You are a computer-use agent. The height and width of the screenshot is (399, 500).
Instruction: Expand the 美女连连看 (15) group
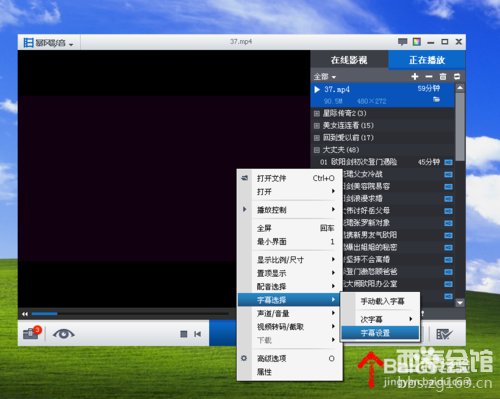(317, 126)
